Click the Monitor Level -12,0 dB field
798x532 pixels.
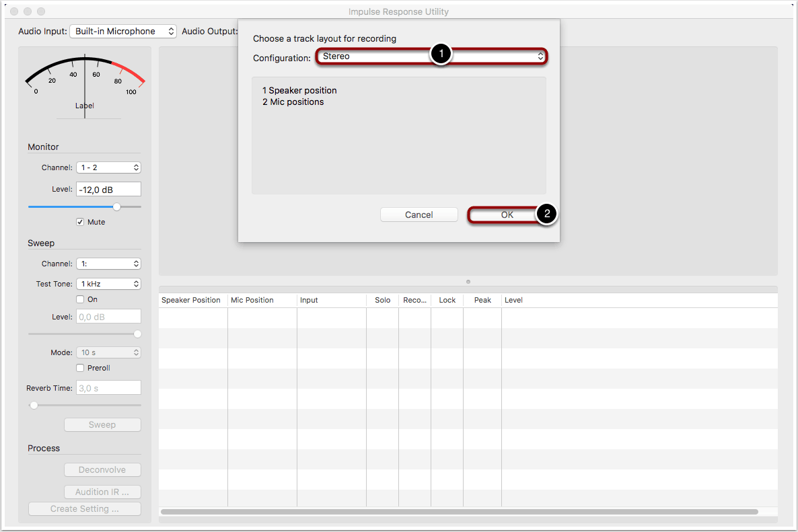[108, 190]
